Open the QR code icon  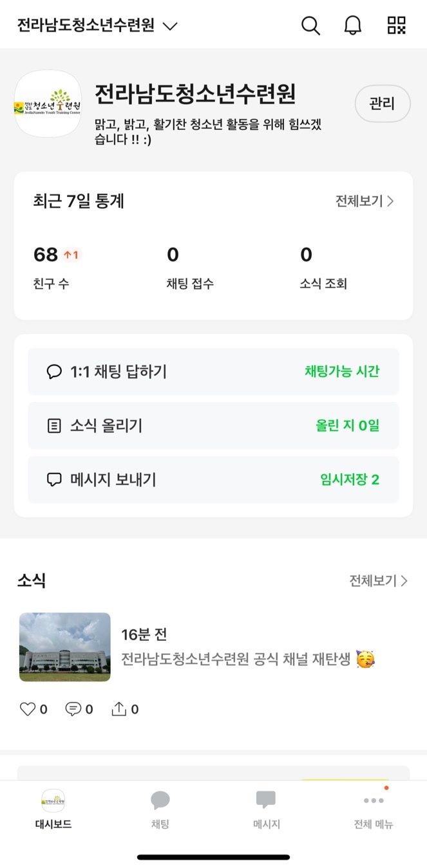coord(397,25)
